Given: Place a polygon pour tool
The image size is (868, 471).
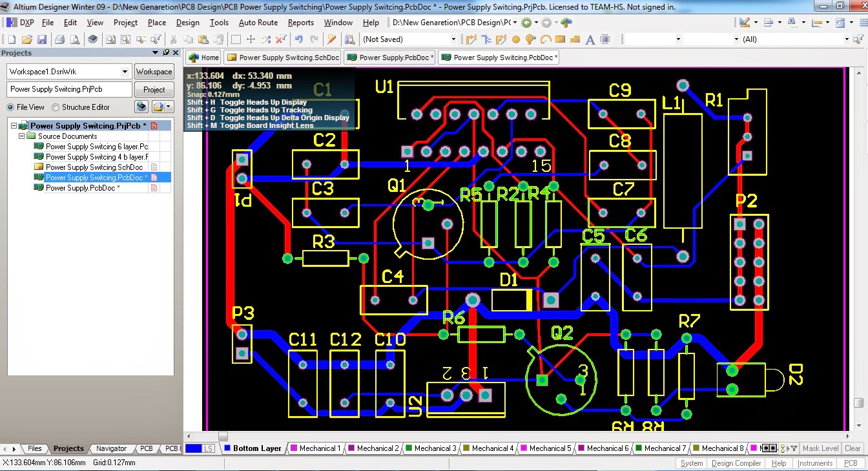Looking at the screenshot, I should 575,39.
